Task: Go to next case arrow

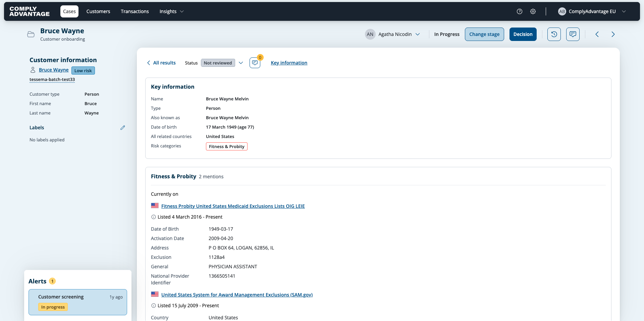Action: point(613,34)
